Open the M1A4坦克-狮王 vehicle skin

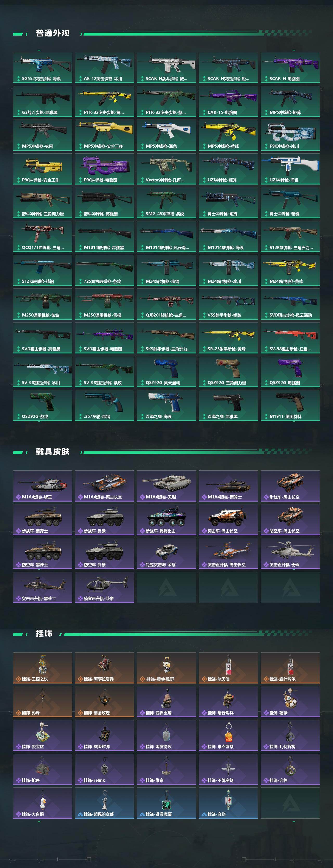(42, 486)
